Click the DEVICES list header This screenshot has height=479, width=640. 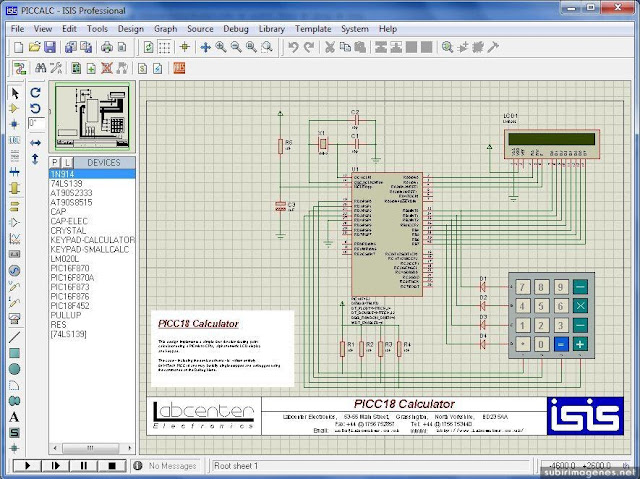click(104, 162)
